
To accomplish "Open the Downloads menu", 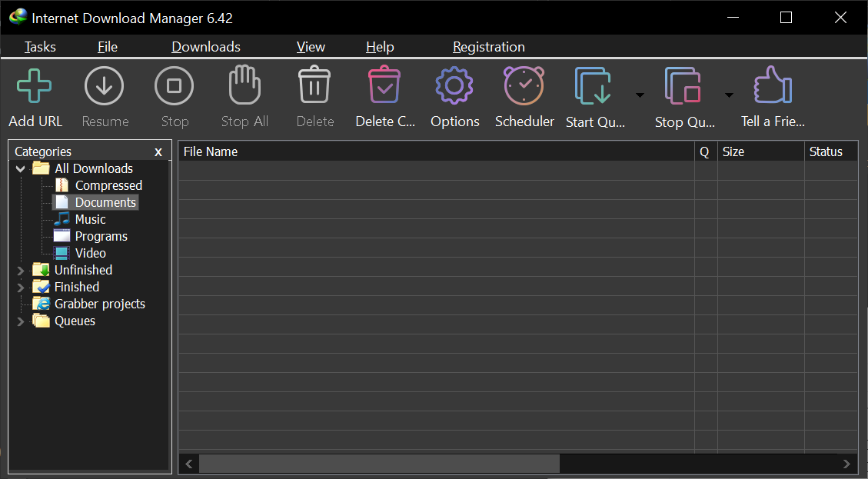I will click(206, 47).
